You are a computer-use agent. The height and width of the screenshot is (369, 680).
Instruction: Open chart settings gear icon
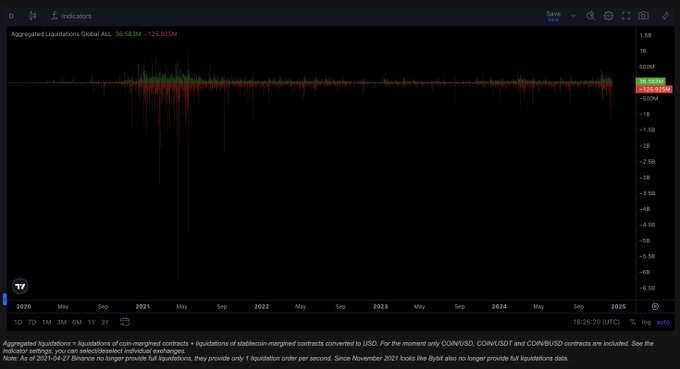[608, 16]
